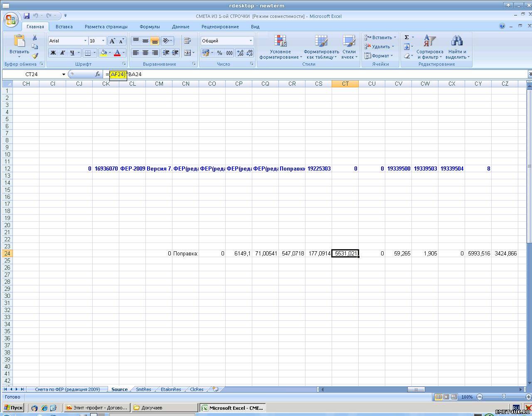
Task: Expand the number format dropdown (Общий)
Action: pyautogui.click(x=251, y=41)
